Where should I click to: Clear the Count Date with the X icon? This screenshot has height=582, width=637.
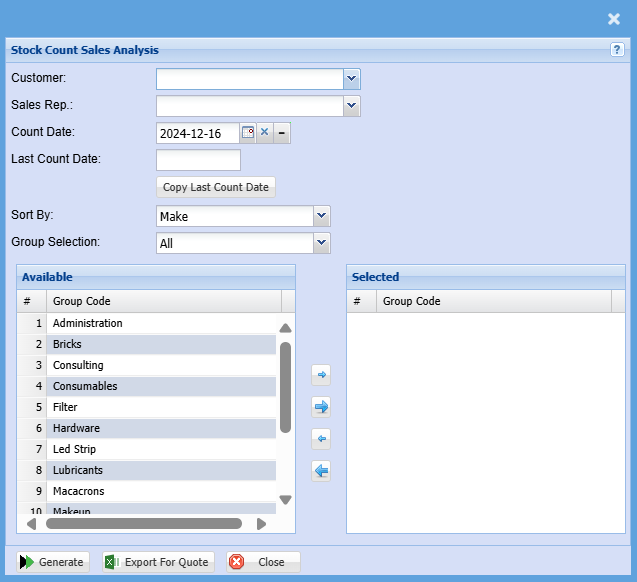pos(265,133)
